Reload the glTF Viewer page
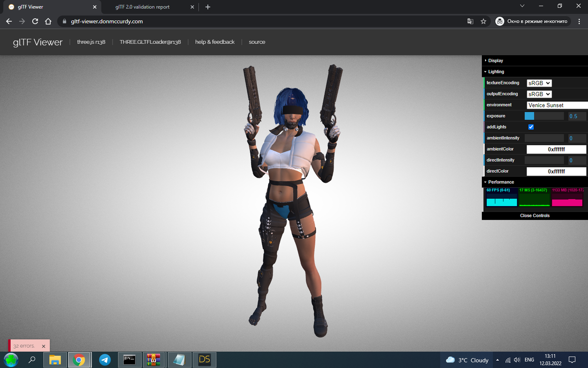The width and height of the screenshot is (588, 368). tap(35, 21)
